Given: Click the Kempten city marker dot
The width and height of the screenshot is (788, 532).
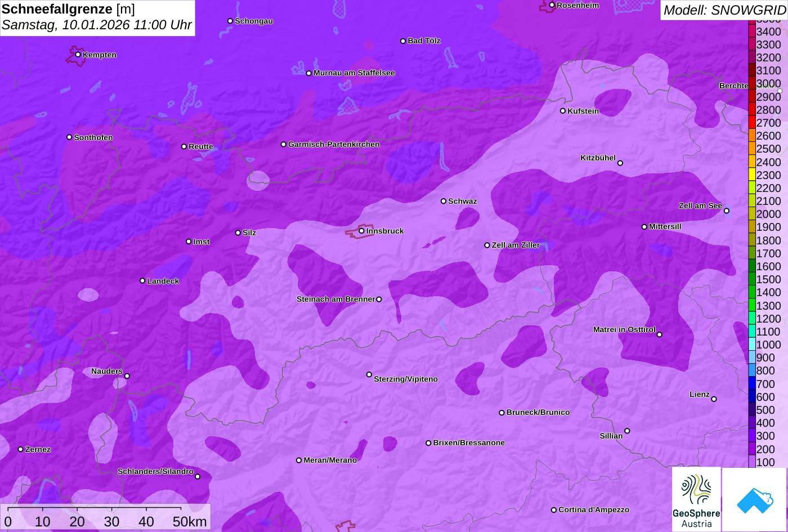Looking at the screenshot, I should point(78,55).
